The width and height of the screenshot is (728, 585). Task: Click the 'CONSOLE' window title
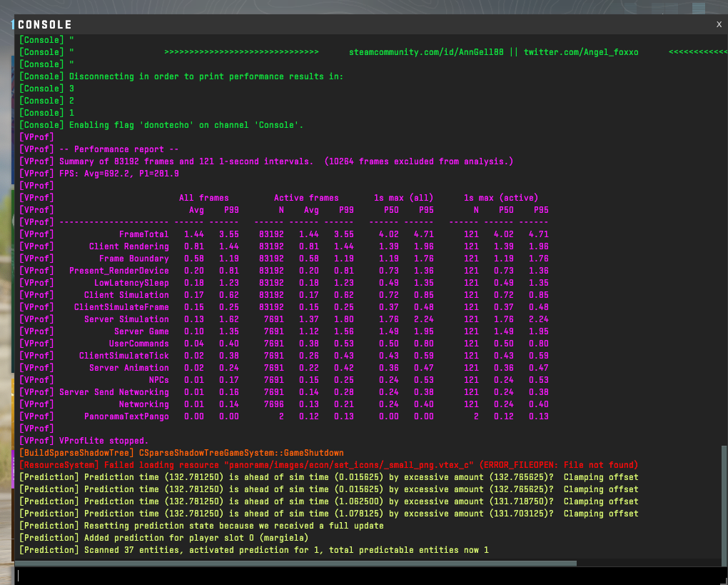[x=44, y=24]
